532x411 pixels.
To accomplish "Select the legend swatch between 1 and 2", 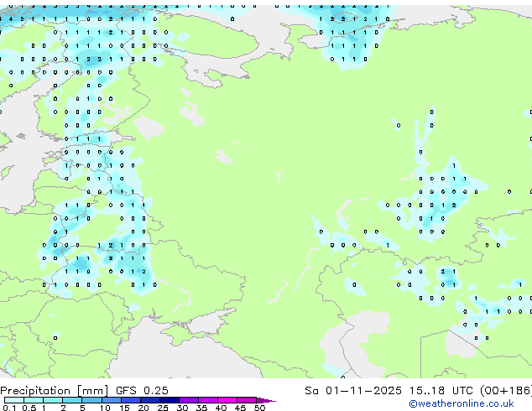I will point(53,400).
